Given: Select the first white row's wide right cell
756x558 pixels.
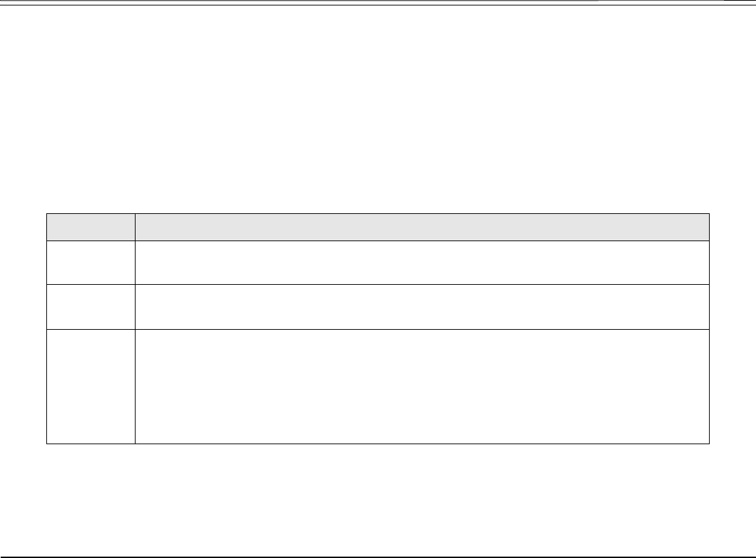Looking at the screenshot, I should point(422,262).
